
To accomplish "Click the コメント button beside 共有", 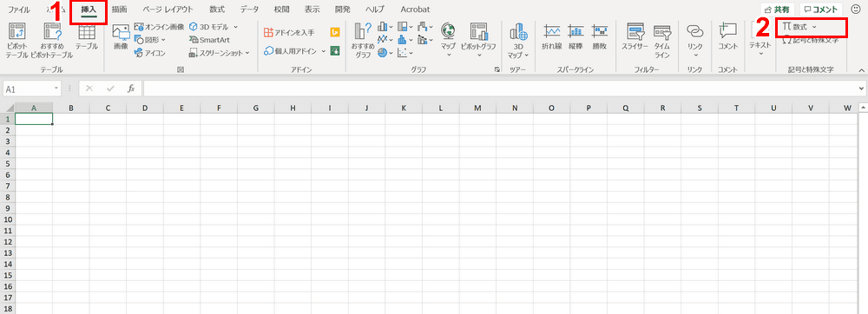I will [821, 10].
